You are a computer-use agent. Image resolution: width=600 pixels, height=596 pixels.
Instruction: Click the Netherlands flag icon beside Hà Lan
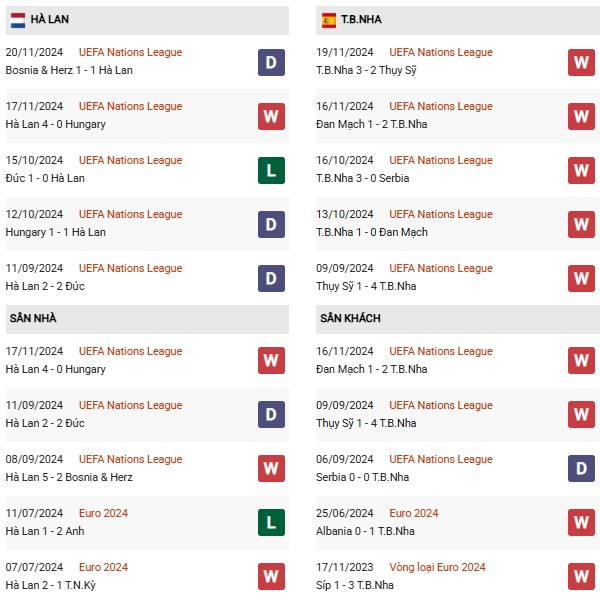(x=18, y=20)
